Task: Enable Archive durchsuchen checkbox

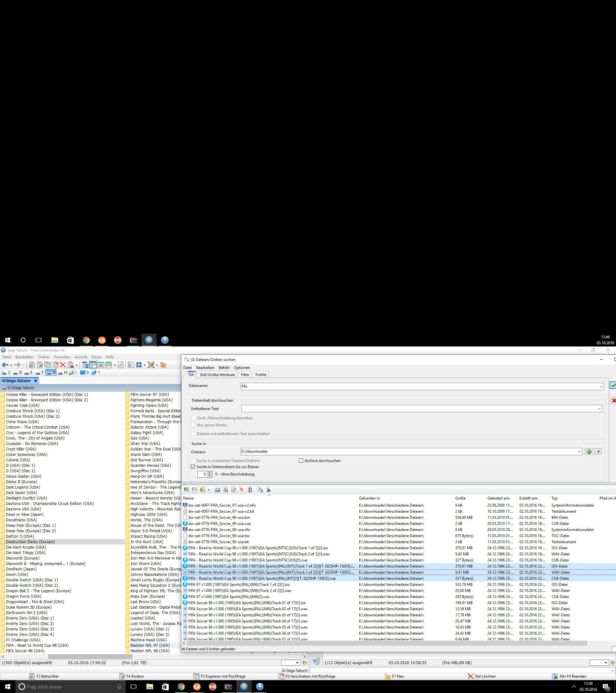Action: coord(301,460)
